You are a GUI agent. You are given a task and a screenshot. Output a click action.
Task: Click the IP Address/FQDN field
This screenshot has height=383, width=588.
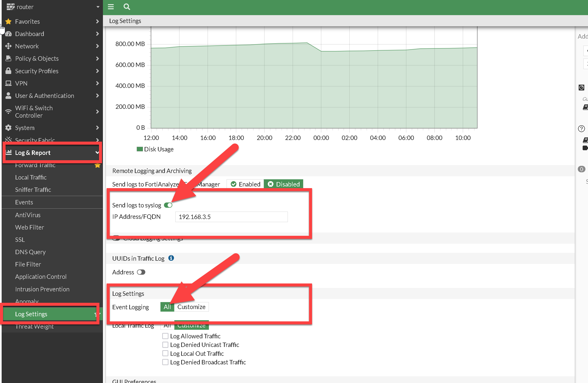tap(231, 217)
